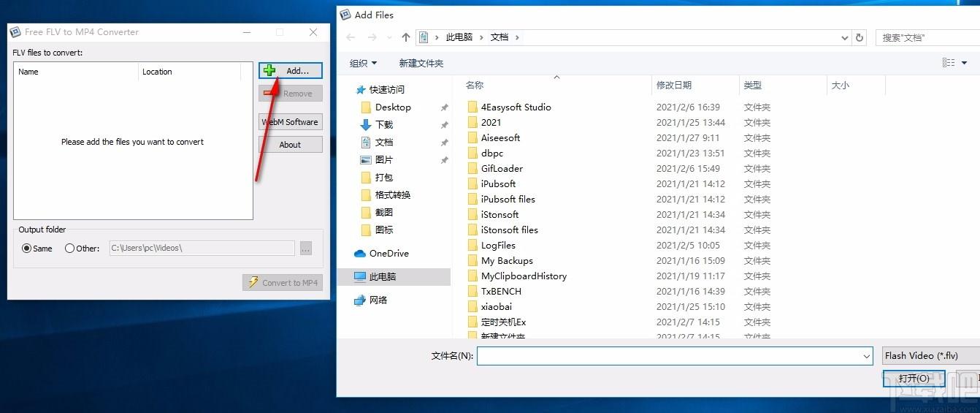The image size is (980, 413).
Task: Select 快速访问 in the navigation pane
Action: point(386,90)
